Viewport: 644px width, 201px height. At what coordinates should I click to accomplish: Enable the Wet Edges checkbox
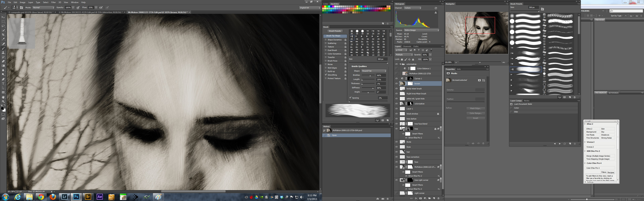pos(326,68)
